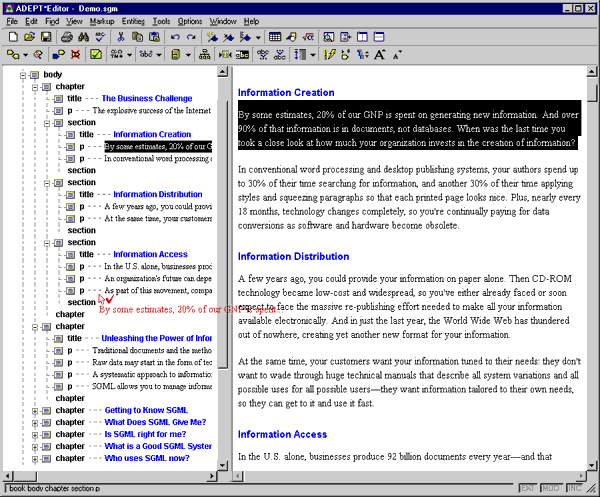The width and height of the screenshot is (600, 497).
Task: Increase font size with the large A icon
Action: coord(379,55)
